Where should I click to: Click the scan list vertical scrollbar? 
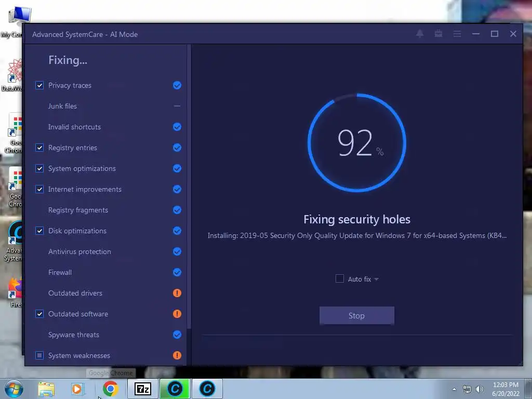point(189,187)
